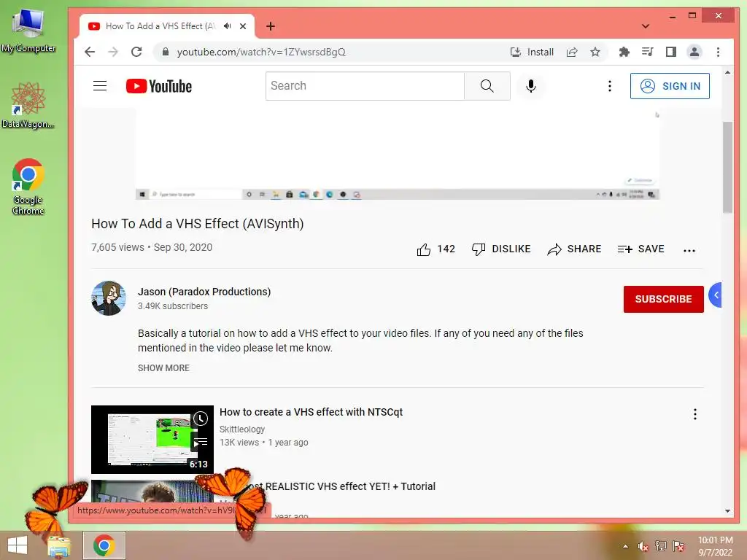The width and height of the screenshot is (747, 560).
Task: Click on the video player area
Action: (398, 154)
